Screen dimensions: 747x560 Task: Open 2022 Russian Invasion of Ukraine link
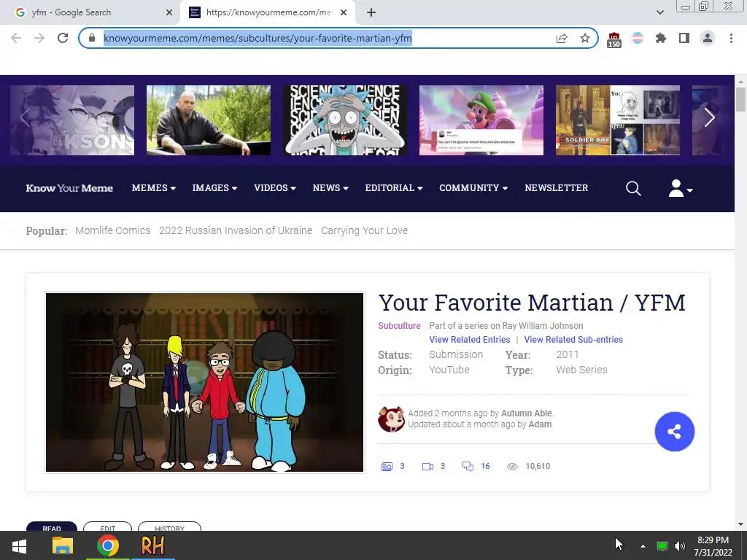coord(236,230)
